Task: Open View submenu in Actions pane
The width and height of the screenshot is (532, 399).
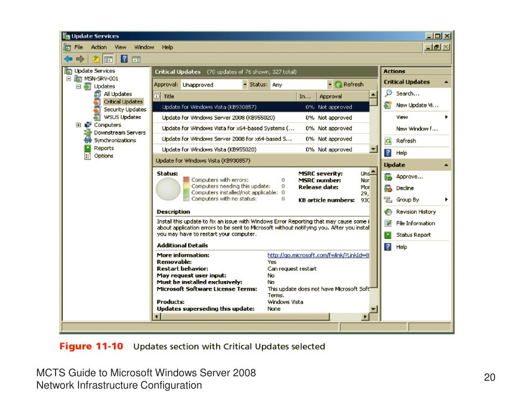Action: (416, 117)
